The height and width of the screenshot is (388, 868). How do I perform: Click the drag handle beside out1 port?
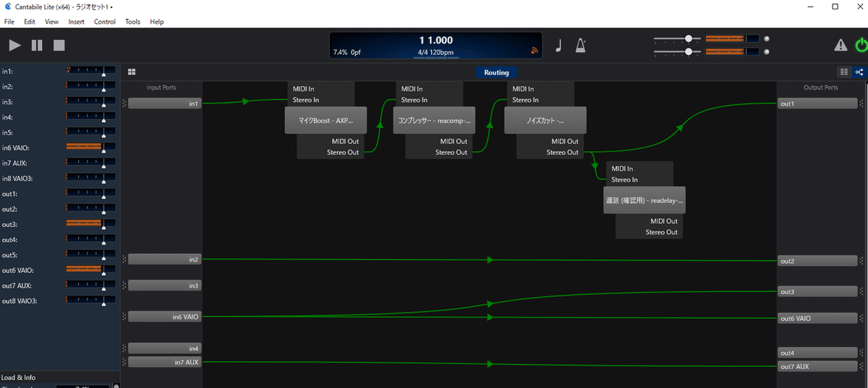pyautogui.click(x=861, y=104)
